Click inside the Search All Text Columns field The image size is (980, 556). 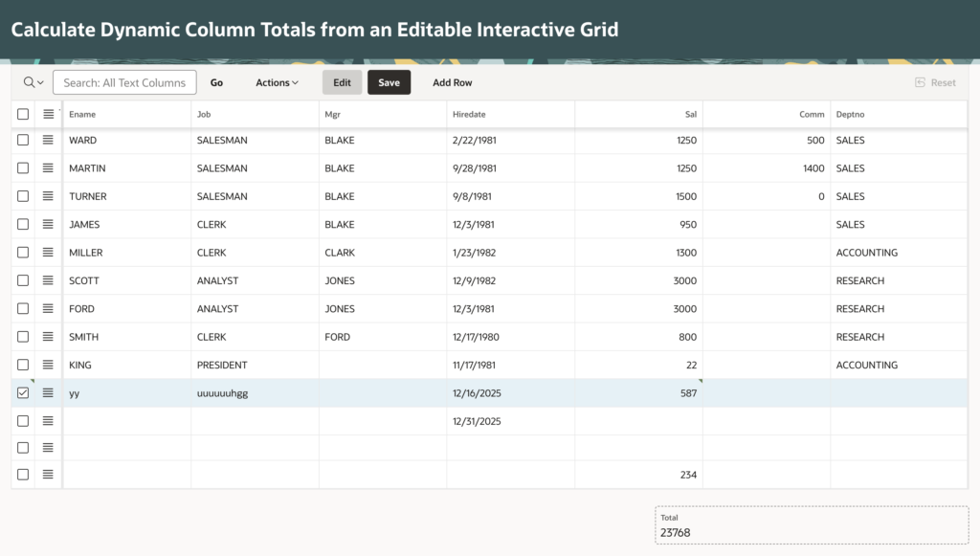coord(124,82)
